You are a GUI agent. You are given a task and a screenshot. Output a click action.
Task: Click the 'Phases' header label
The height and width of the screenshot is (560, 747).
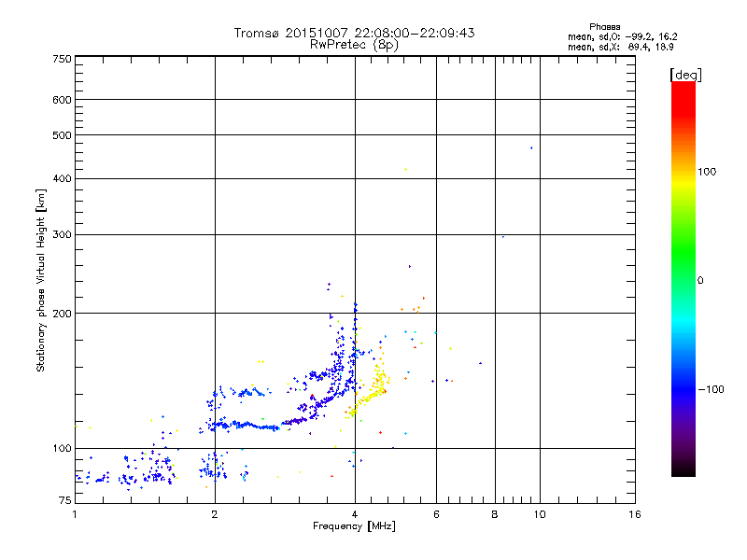(604, 27)
